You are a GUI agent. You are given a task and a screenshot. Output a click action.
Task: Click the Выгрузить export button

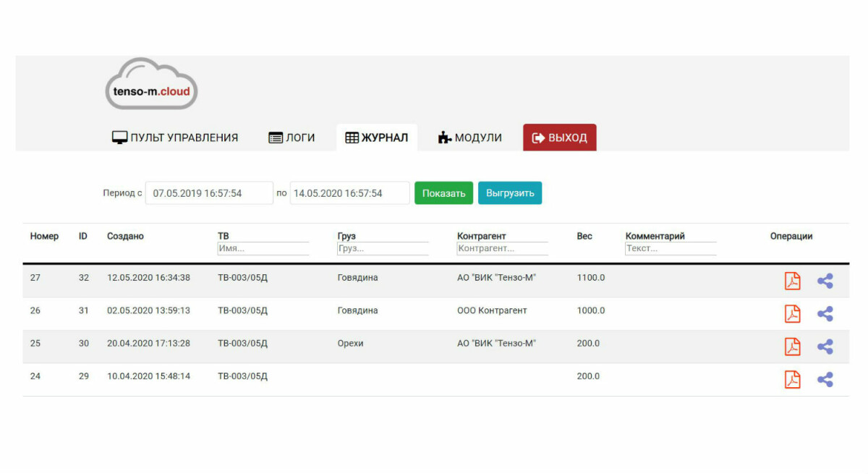tap(510, 193)
